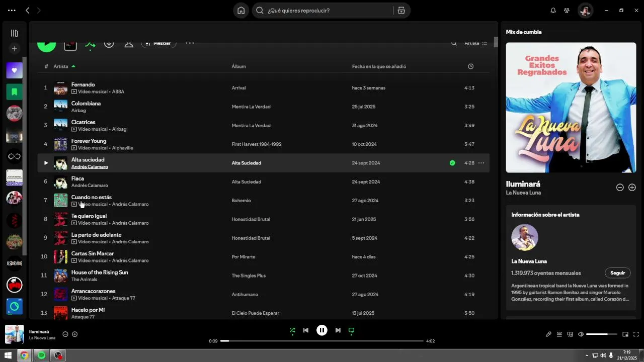The height and width of the screenshot is (362, 644).
Task: Open the three-dot app menu top left
Action: tap(12, 11)
